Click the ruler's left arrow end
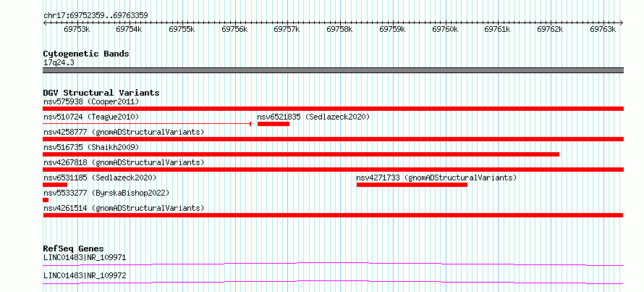The height and width of the screenshot is (292, 644). click(45, 23)
